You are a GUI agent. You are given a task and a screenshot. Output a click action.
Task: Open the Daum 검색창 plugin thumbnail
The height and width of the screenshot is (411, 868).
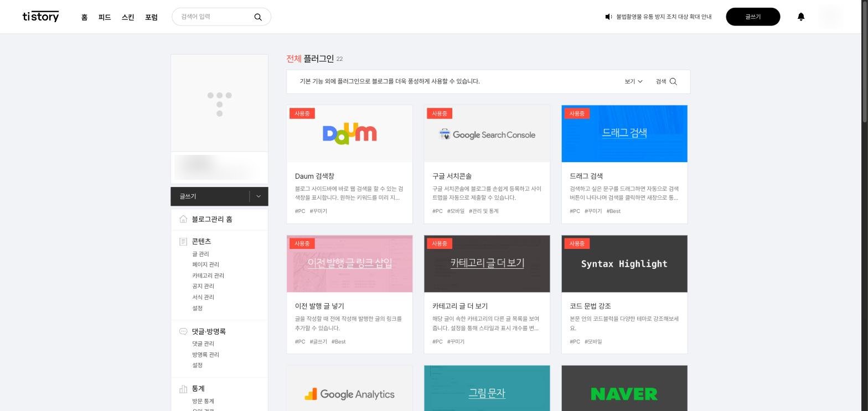tap(350, 134)
